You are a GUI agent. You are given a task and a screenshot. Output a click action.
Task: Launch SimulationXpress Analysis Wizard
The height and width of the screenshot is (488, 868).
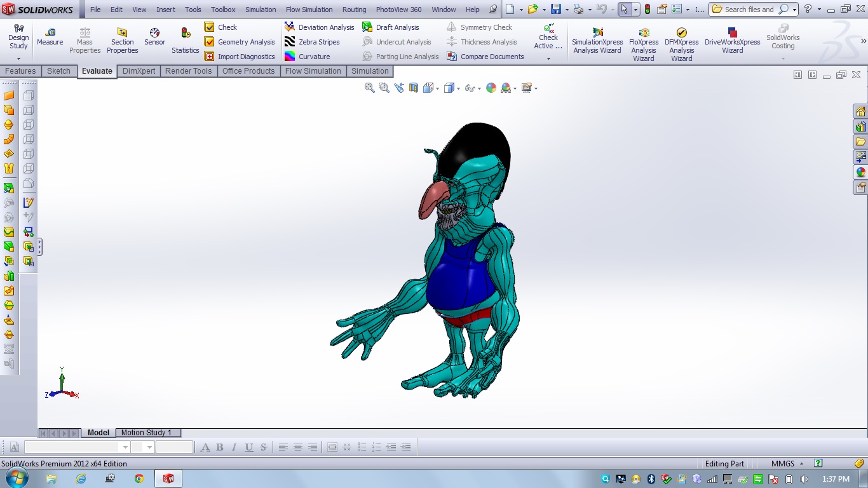pos(597,41)
